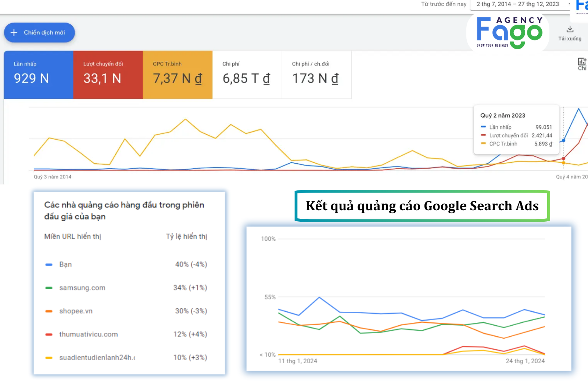Expand the Chi phí / ch.đổi metric selector
Image resolution: width=588 pixels, height=386 pixels.
pos(316,75)
